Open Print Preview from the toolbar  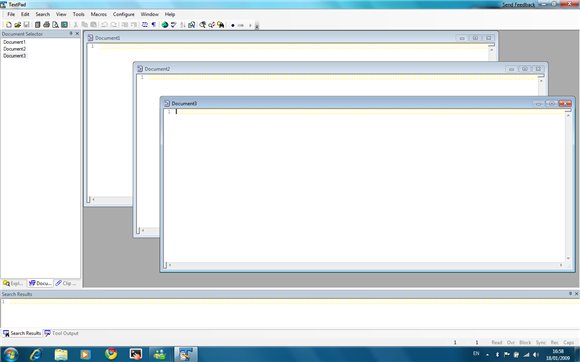[x=55, y=25]
